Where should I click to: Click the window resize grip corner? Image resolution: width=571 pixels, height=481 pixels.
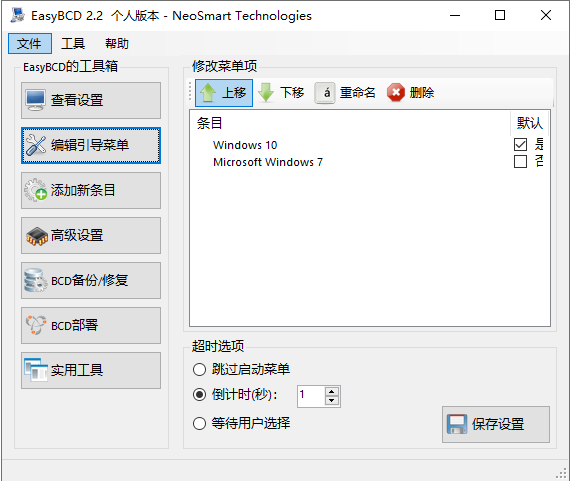pos(561,473)
